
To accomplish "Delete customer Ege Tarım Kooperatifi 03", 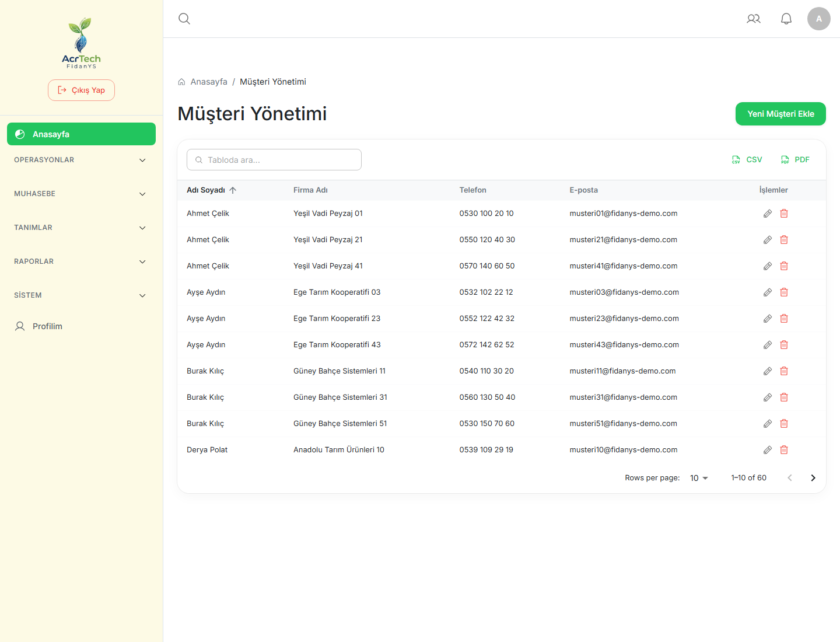I will 784,292.
